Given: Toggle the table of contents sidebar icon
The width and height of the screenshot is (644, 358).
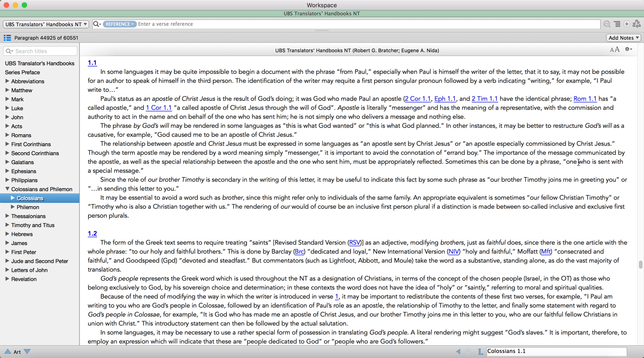Looking at the screenshot, I should (x=7, y=38).
